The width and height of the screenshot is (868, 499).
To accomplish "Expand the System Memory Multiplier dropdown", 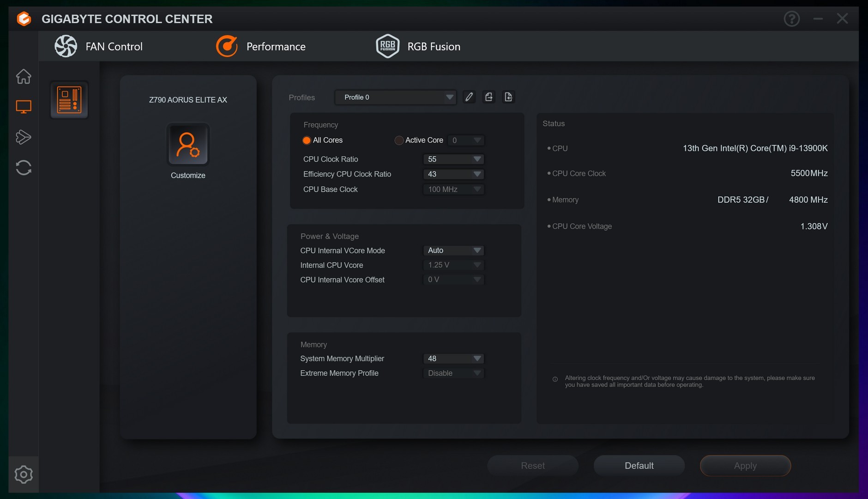I will [x=453, y=359].
